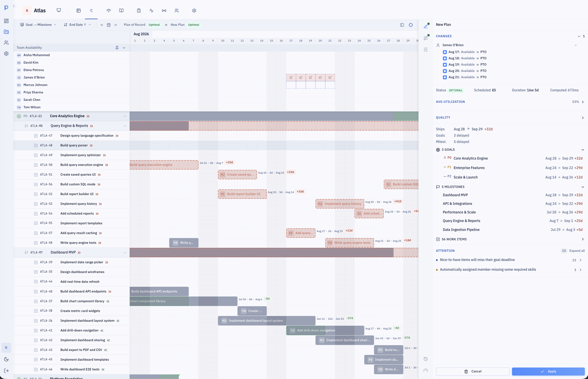
Task: Click the Implement query history timeline bar
Action: [340, 204]
